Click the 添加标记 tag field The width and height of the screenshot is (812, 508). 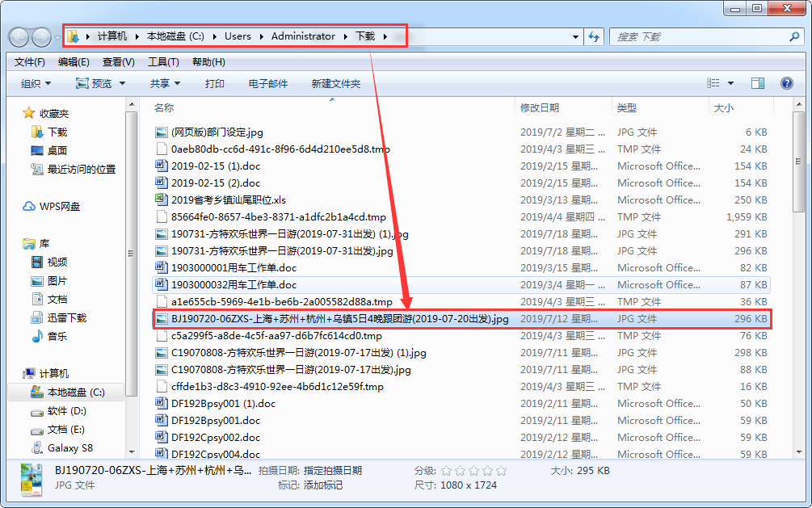pos(323,485)
